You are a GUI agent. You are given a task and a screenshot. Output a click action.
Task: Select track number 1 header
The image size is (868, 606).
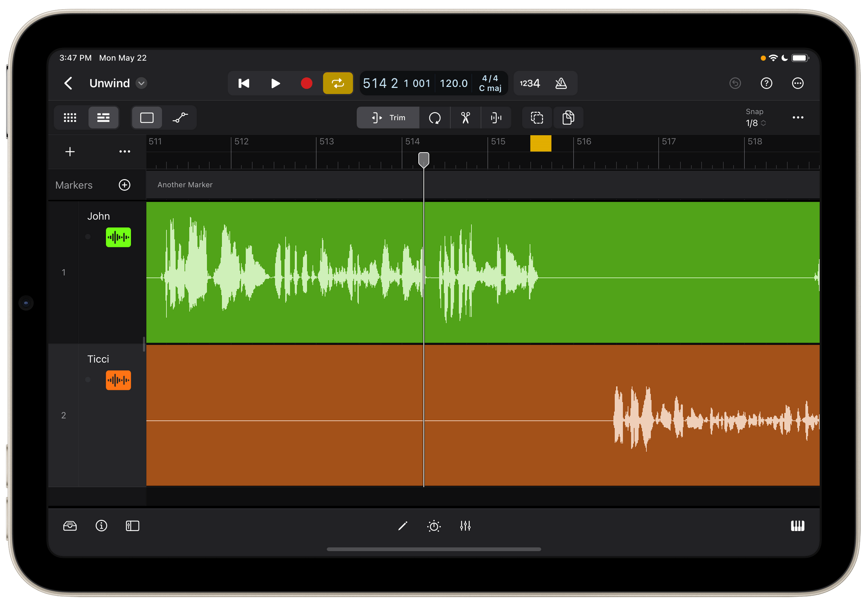click(x=64, y=272)
